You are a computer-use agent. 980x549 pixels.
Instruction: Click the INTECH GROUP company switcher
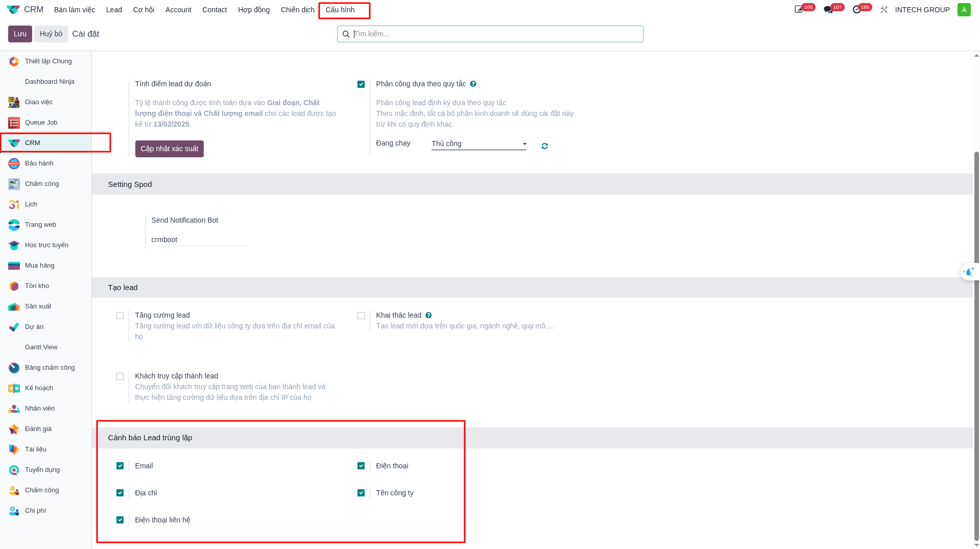pos(922,10)
